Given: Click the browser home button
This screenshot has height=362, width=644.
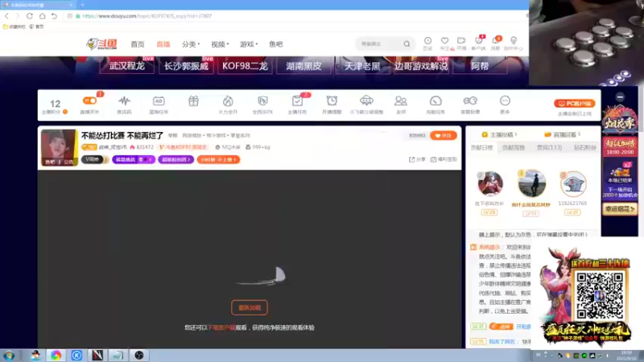Looking at the screenshot, I should tap(43, 16).
